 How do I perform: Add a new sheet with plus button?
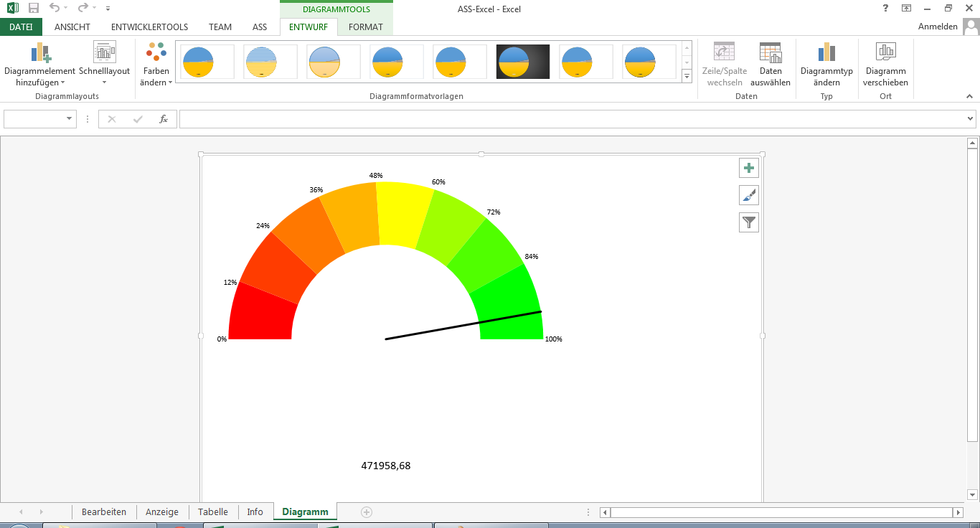[367, 511]
